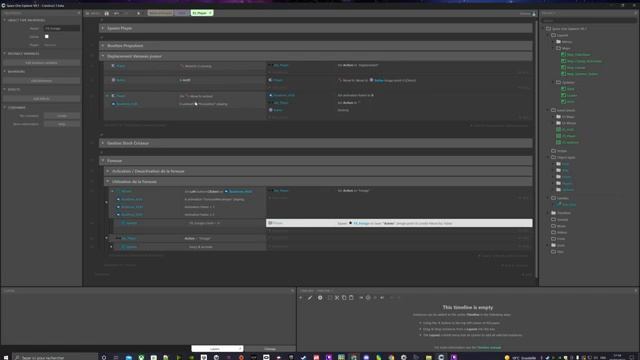This screenshot has height=360, width=640.
Task: Select the project root node
Action: click(x=569, y=29)
